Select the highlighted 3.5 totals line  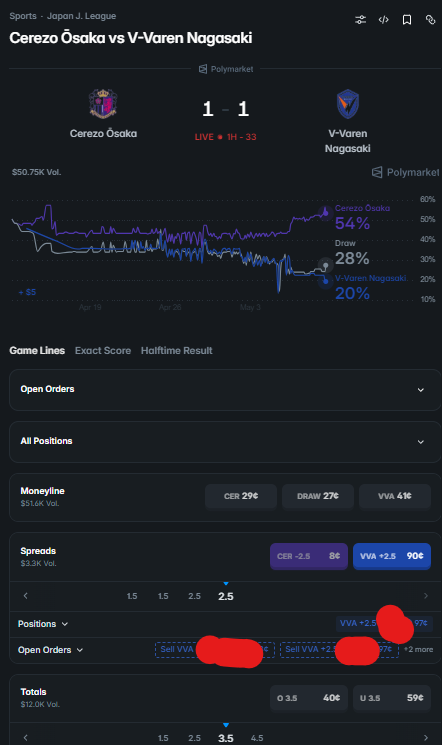click(226, 738)
